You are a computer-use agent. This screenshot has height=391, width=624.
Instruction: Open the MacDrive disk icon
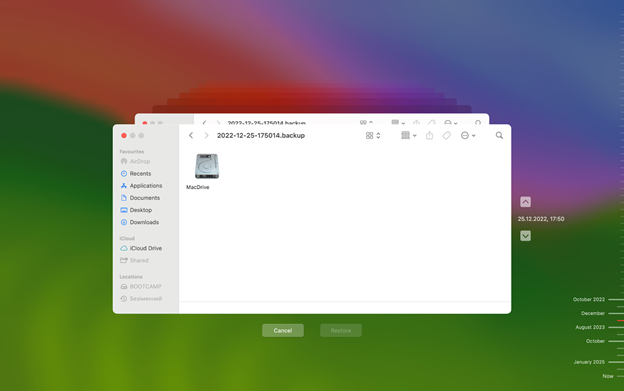[207, 166]
